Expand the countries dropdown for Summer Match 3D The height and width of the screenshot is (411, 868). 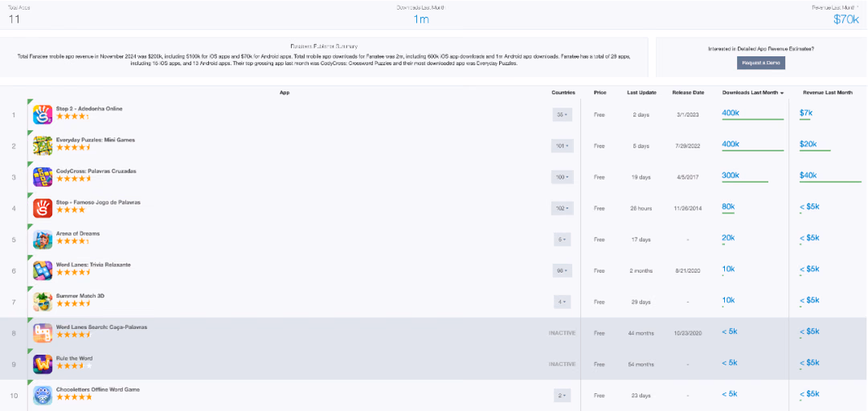pyautogui.click(x=563, y=303)
